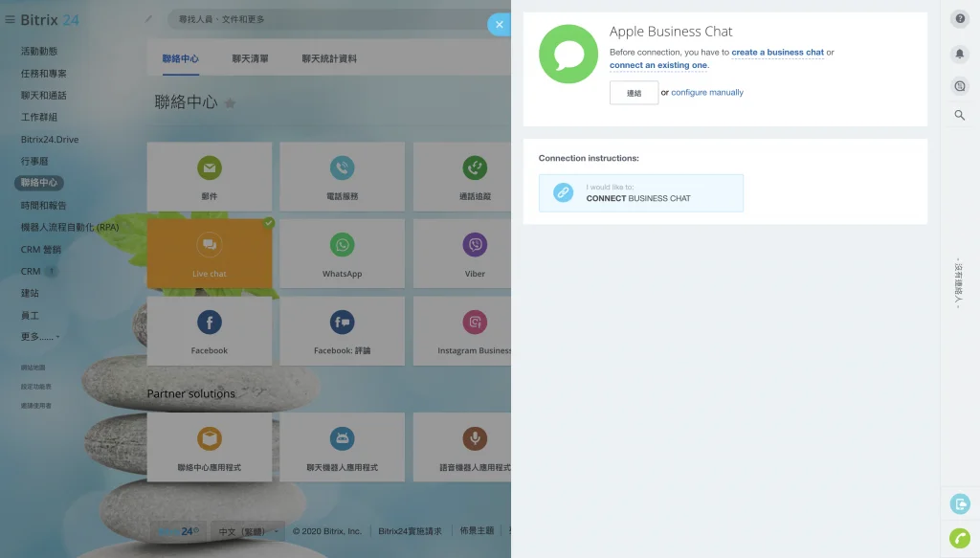
Task: Click the search field for people and files
Action: (x=325, y=19)
